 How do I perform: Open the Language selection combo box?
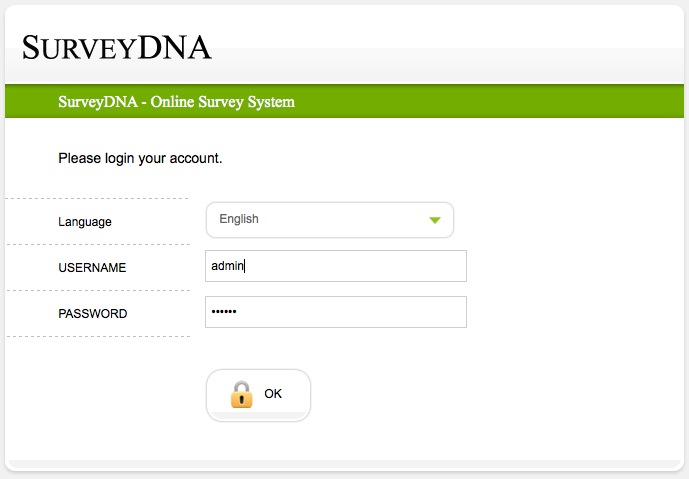click(x=329, y=220)
